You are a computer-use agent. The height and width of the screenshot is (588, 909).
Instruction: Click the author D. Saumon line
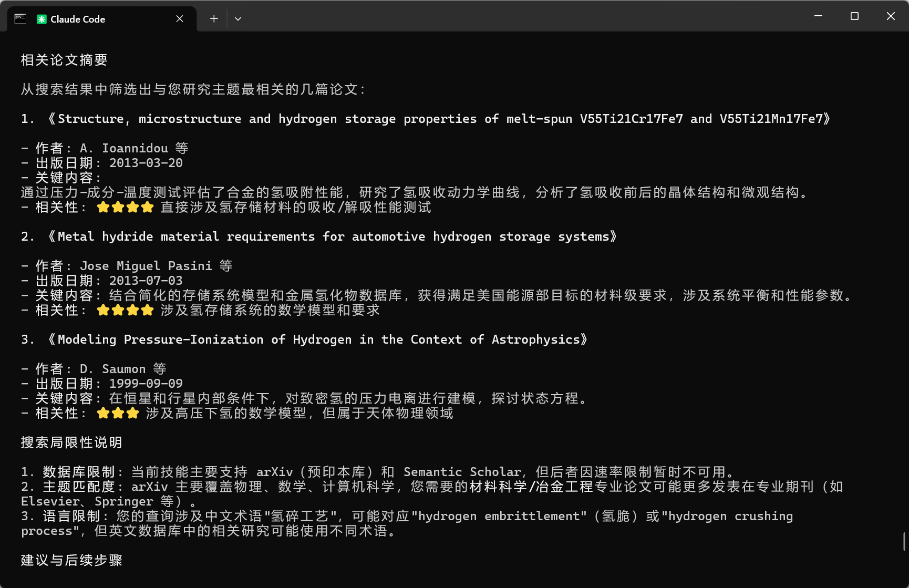(94, 369)
